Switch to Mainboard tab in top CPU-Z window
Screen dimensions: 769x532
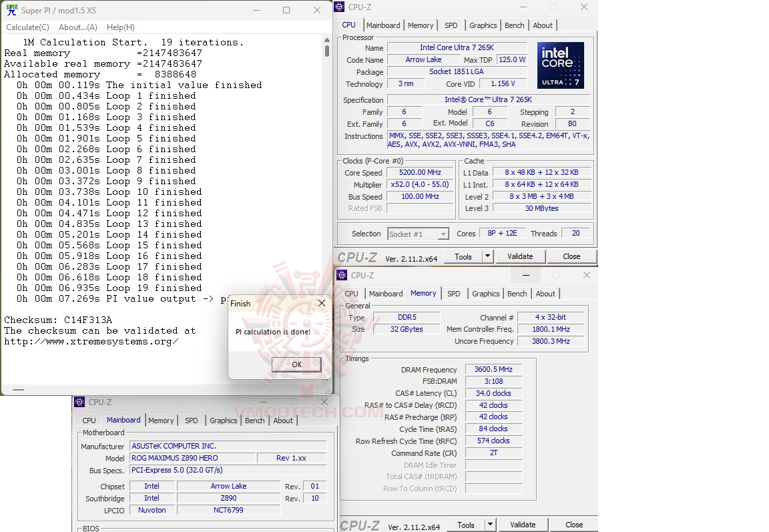tap(383, 25)
